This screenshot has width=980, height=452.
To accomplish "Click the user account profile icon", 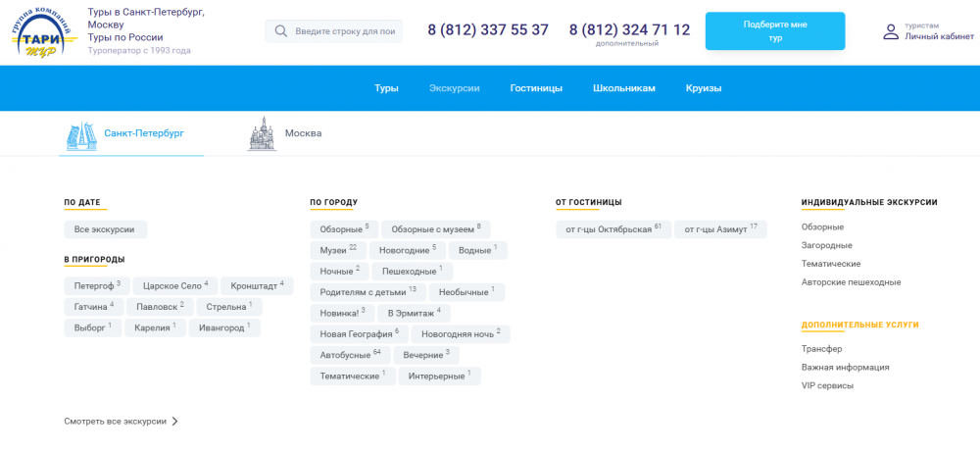I will click(x=890, y=31).
